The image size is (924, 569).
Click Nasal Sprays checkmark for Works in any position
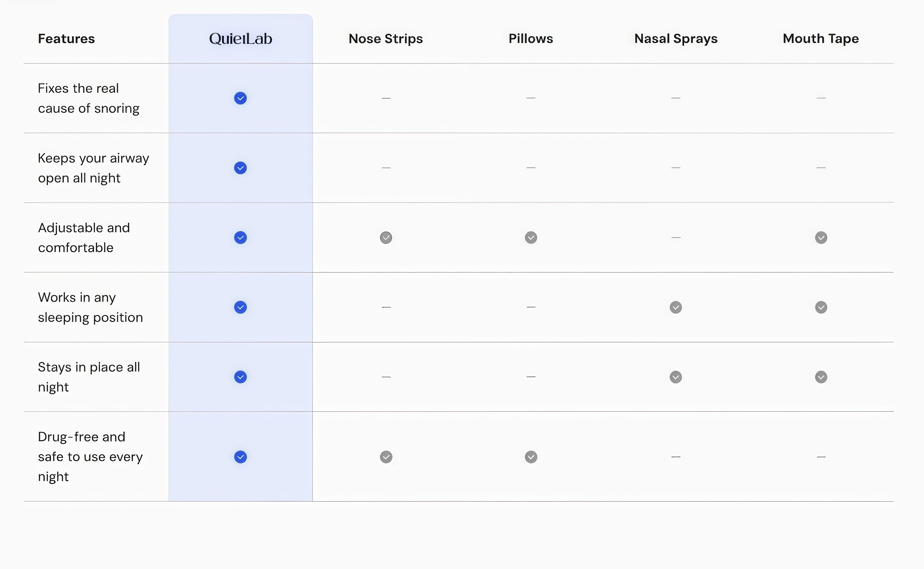(676, 307)
